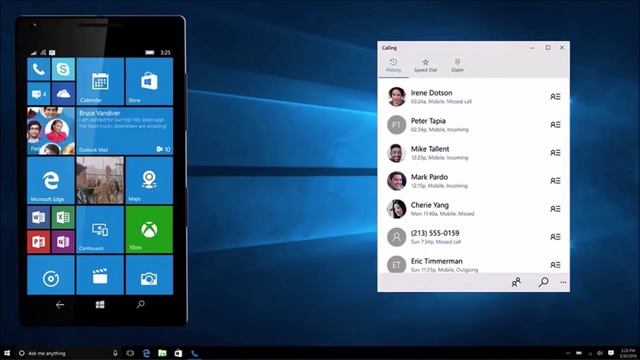Open File Explorer from the taskbar
Screen dimensions: 640x360
(x=162, y=353)
